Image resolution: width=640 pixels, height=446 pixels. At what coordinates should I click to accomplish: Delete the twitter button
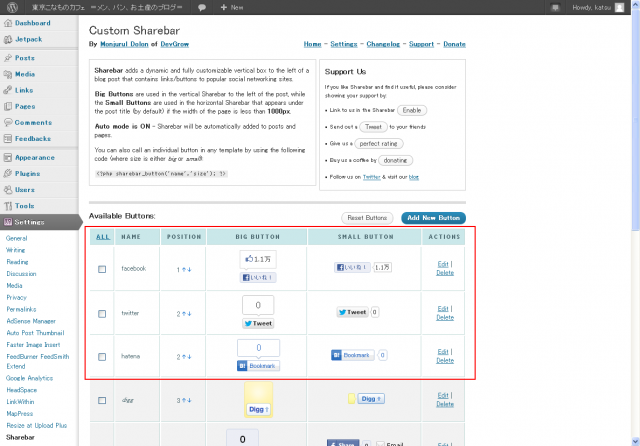tap(445, 317)
